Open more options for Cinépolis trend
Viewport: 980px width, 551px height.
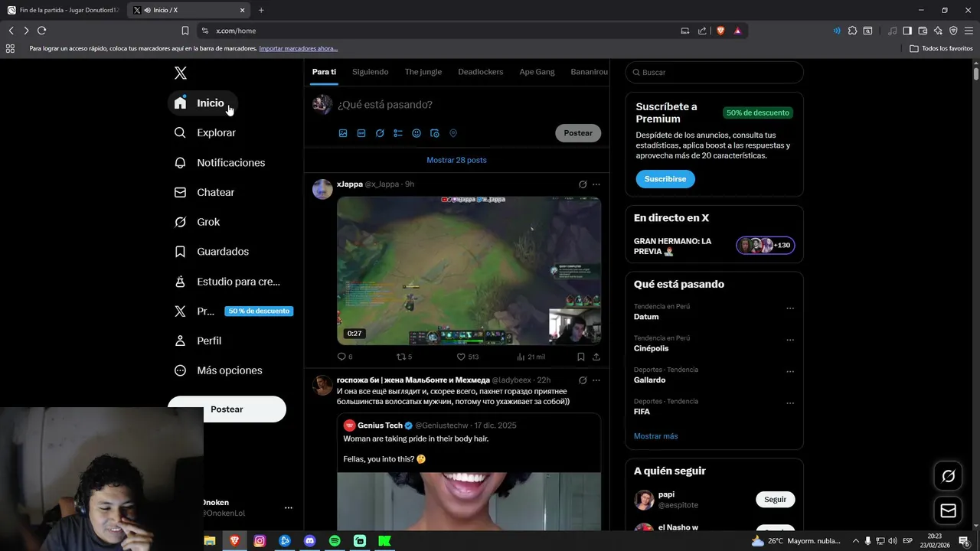(x=790, y=340)
